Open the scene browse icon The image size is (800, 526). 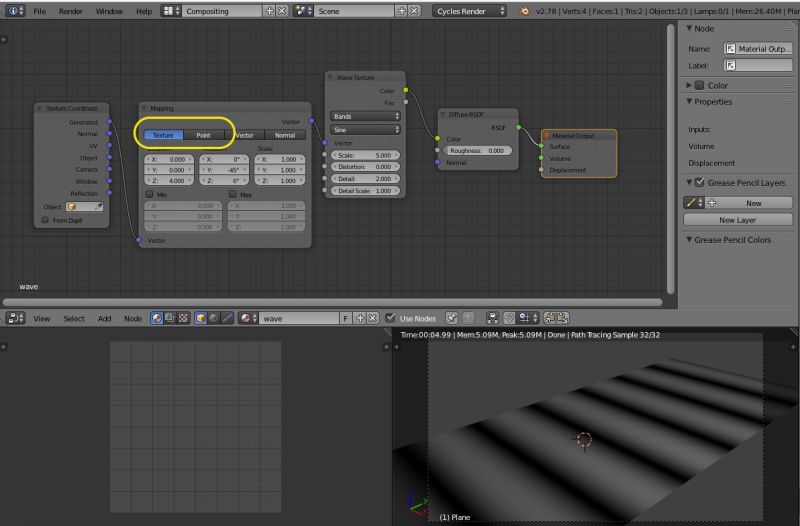click(303, 11)
